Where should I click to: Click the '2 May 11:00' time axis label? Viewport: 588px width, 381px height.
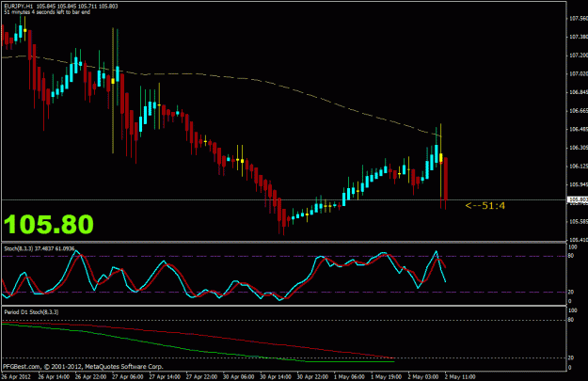[x=460, y=376]
